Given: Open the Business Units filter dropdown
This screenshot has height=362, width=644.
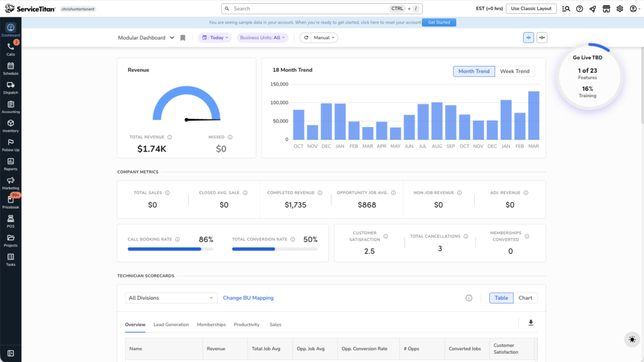Looking at the screenshot, I should tap(262, 38).
